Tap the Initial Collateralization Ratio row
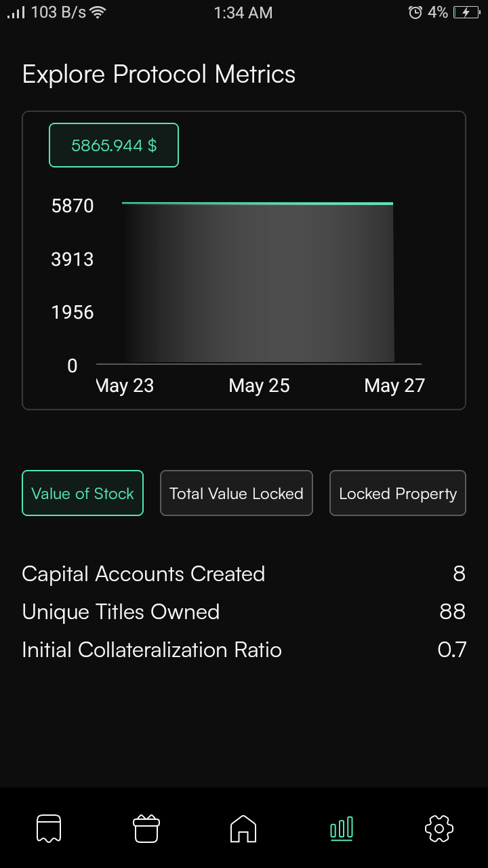Viewport: 488px width, 868px height. pyautogui.click(x=244, y=650)
